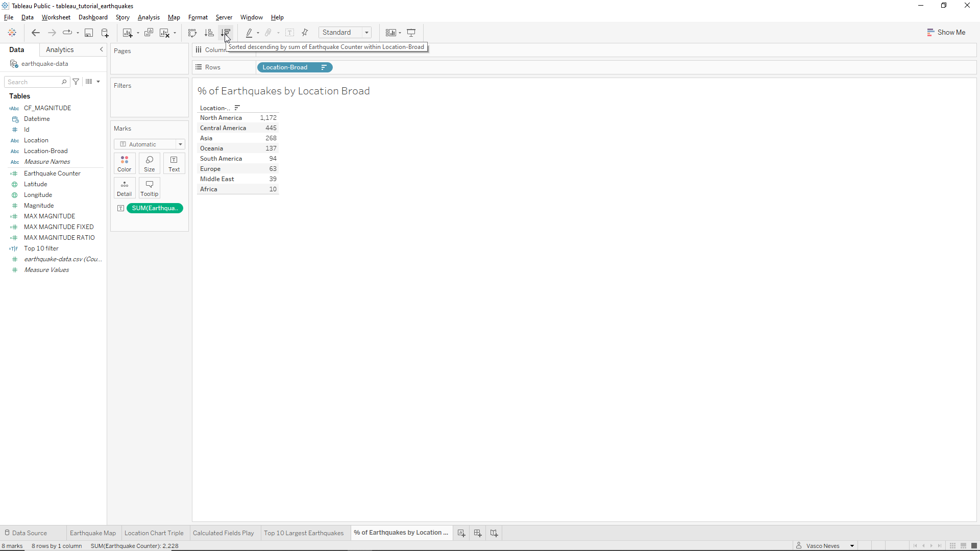
Task: Click New Worksheet icon in bottom tabs
Action: [x=461, y=533]
